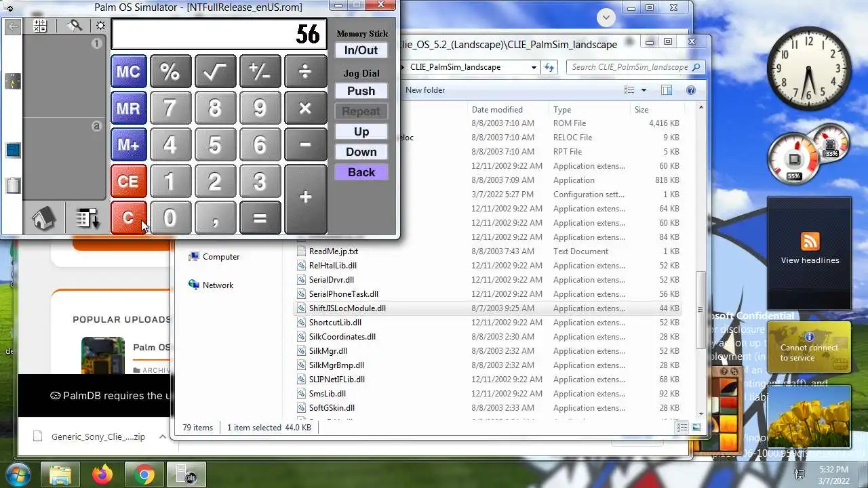Click the minus key on the calculator

305,144
